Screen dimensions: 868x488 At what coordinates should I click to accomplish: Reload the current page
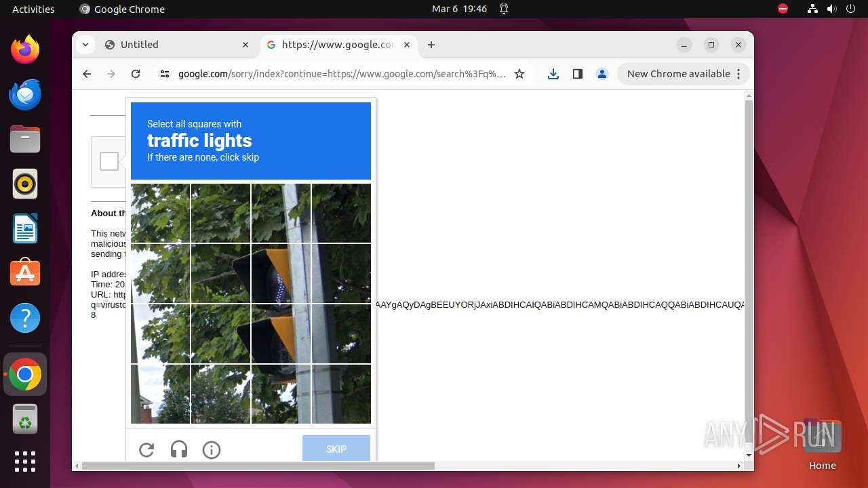point(136,74)
